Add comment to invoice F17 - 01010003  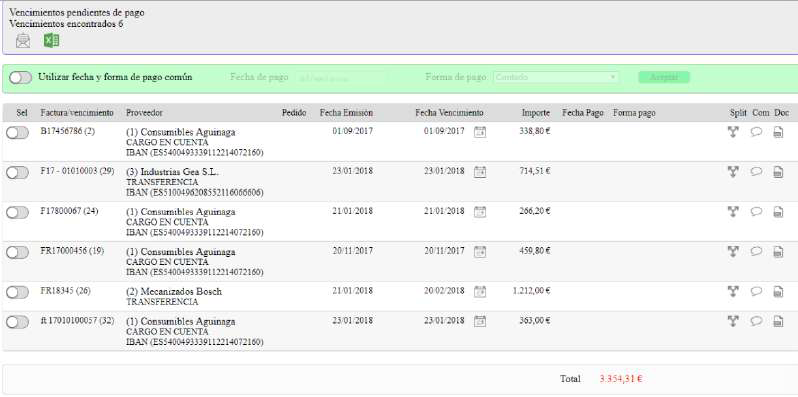tap(756, 172)
